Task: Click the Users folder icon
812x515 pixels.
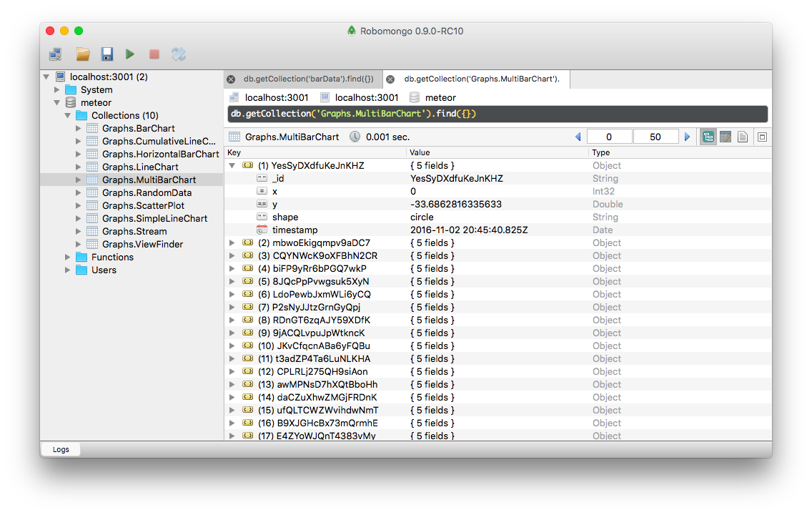Action: click(x=81, y=270)
